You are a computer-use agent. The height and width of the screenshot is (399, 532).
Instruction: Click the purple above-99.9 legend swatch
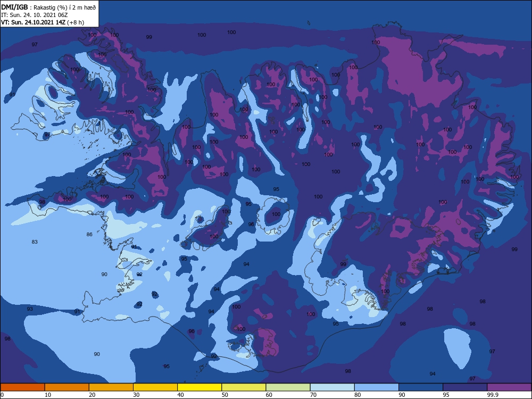tap(509, 387)
